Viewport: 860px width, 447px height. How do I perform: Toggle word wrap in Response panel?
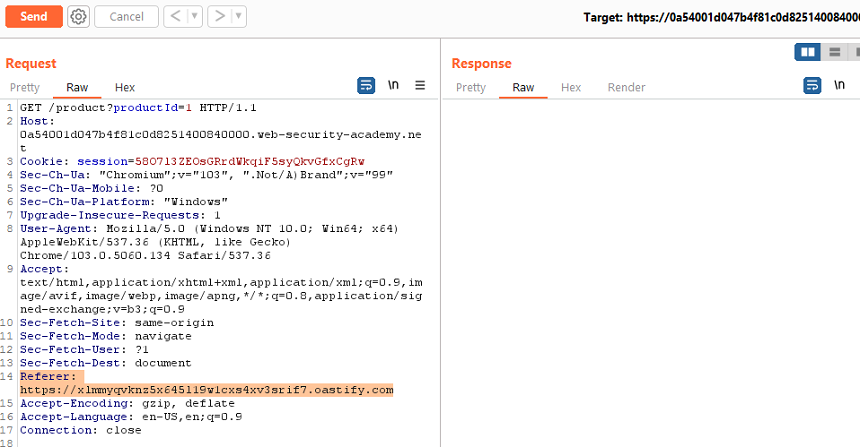pyautogui.click(x=812, y=86)
